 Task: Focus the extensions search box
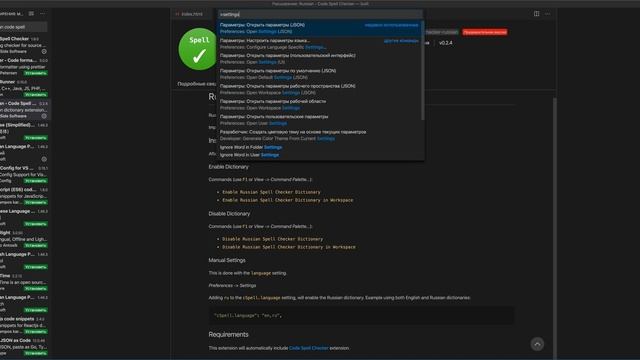tap(23, 27)
